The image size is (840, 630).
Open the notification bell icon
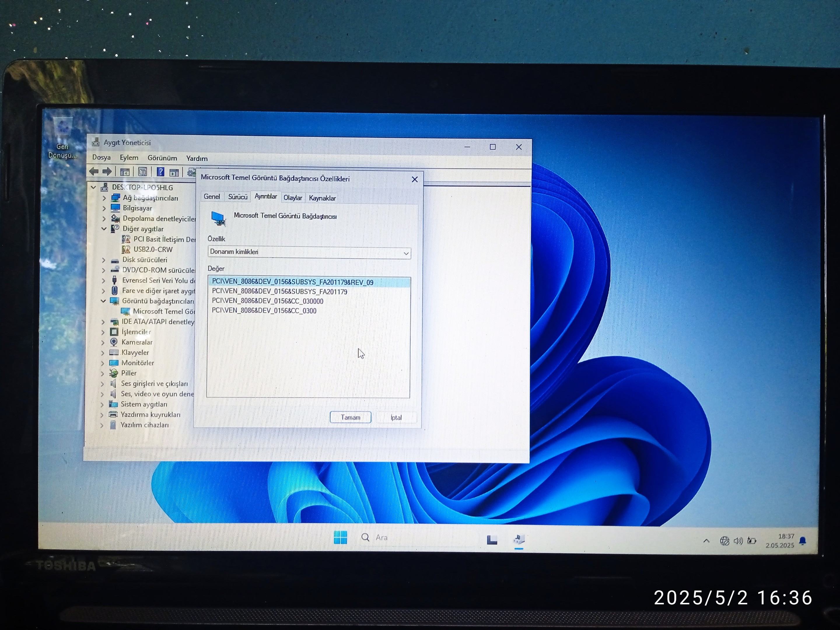(802, 541)
